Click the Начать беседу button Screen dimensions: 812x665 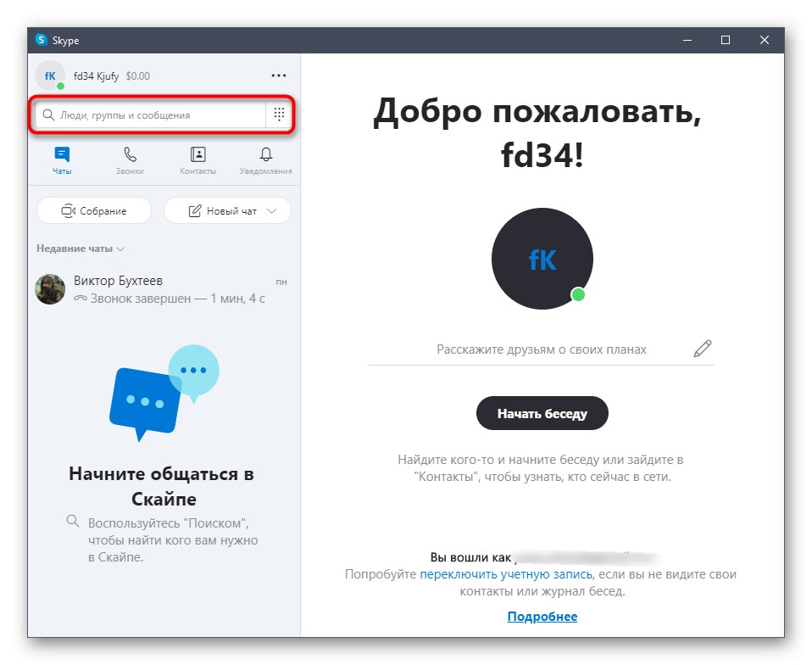coord(542,413)
